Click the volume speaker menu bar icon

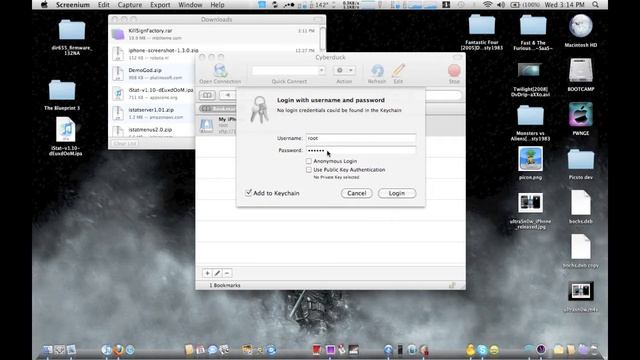501,5
